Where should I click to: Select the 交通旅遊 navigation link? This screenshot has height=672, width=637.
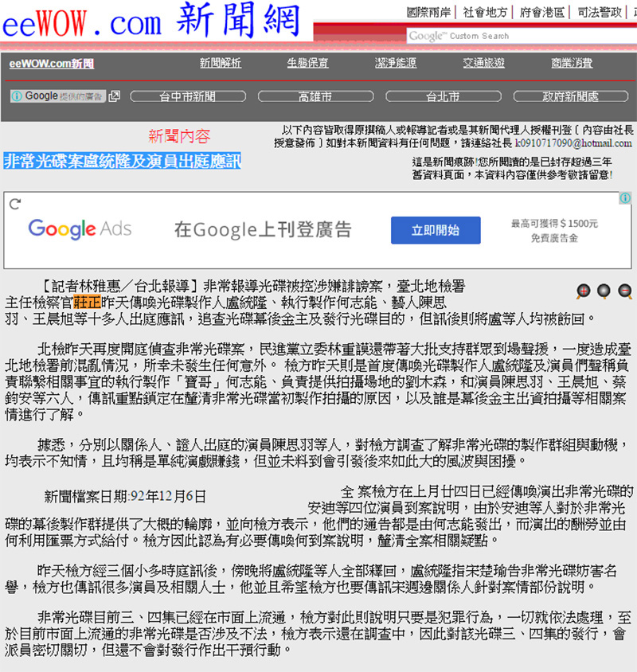(x=483, y=64)
